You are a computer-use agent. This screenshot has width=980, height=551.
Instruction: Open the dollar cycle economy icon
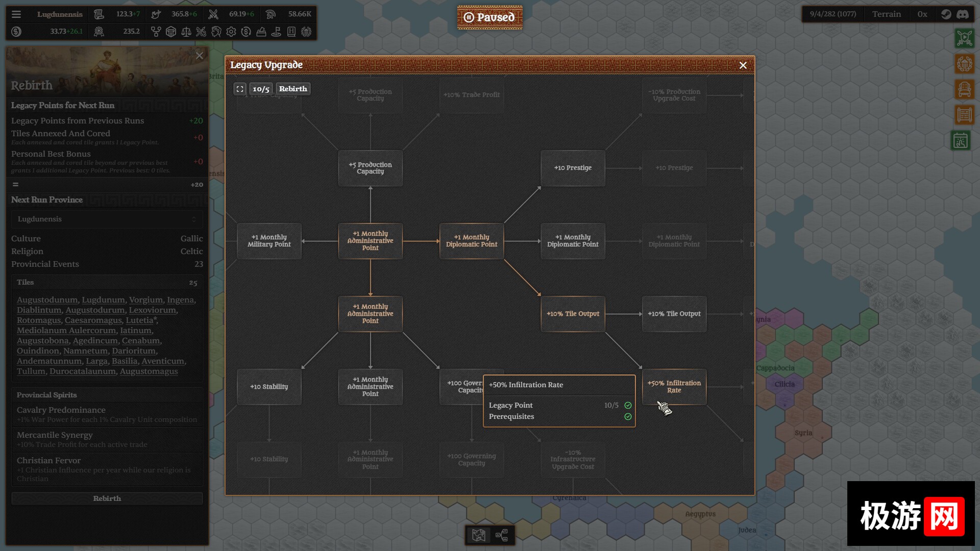246,32
